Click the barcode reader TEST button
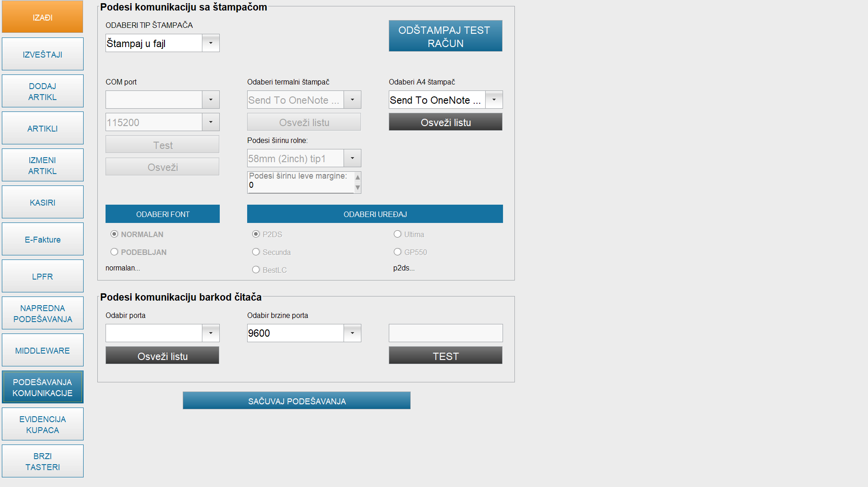The image size is (868, 487). [x=445, y=355]
